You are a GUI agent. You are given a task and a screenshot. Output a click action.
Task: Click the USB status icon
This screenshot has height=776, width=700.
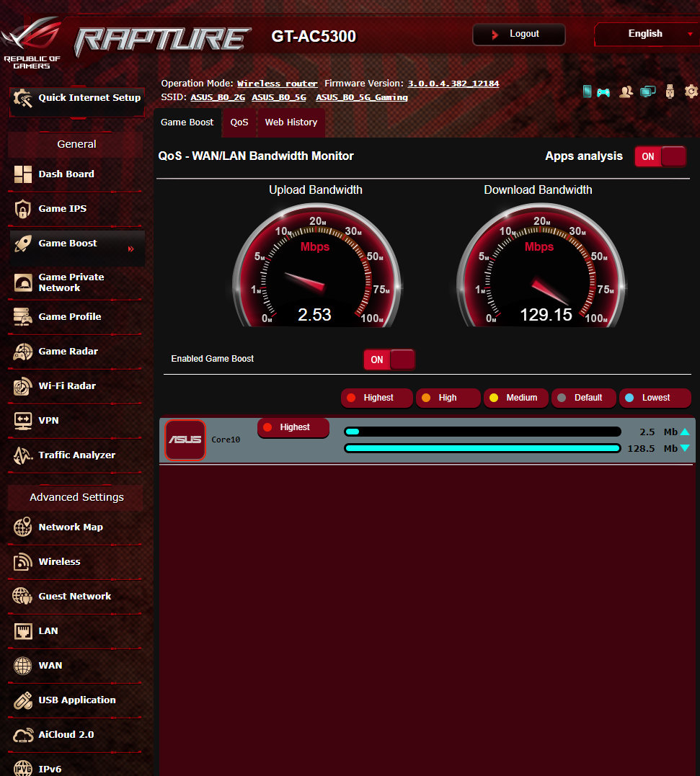pos(670,92)
